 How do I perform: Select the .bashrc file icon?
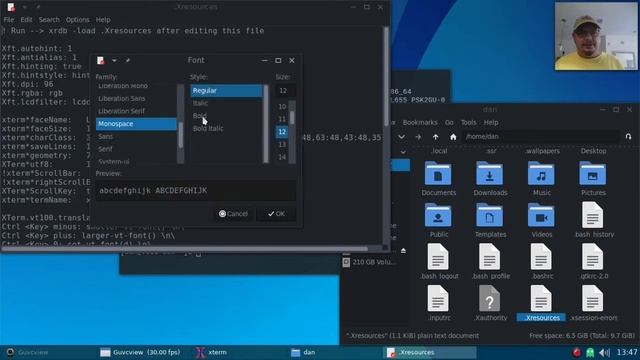coord(541,257)
